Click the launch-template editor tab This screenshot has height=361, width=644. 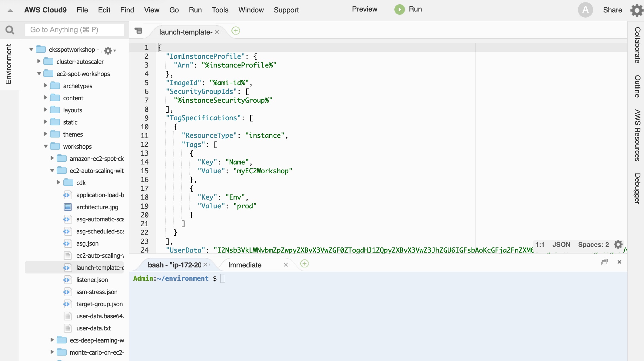[186, 31]
